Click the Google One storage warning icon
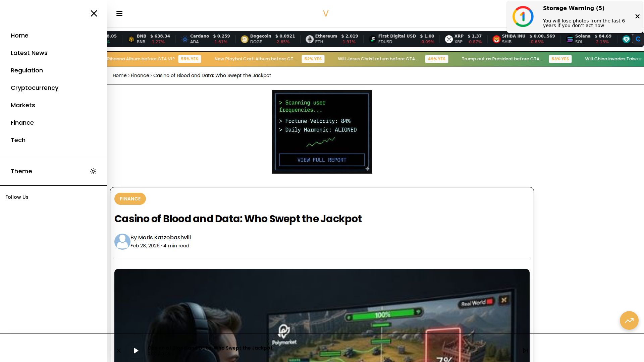This screenshot has height=362, width=644. pos(523,16)
